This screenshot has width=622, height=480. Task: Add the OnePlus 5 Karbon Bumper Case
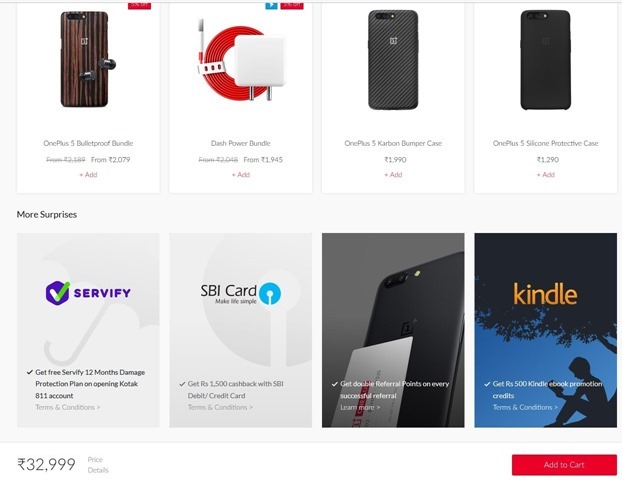tap(393, 175)
